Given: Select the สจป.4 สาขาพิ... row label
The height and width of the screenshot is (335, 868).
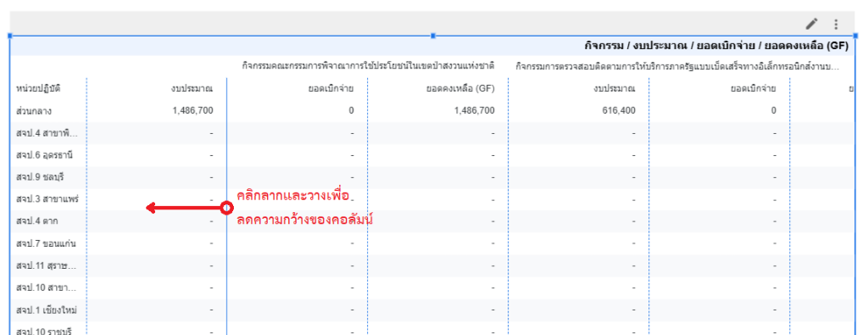Looking at the screenshot, I should point(47,133).
